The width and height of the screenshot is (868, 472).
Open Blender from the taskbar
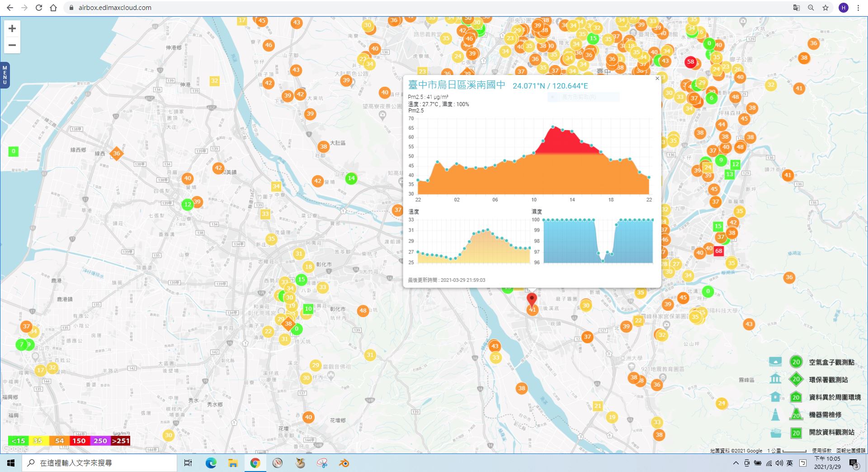click(x=344, y=463)
